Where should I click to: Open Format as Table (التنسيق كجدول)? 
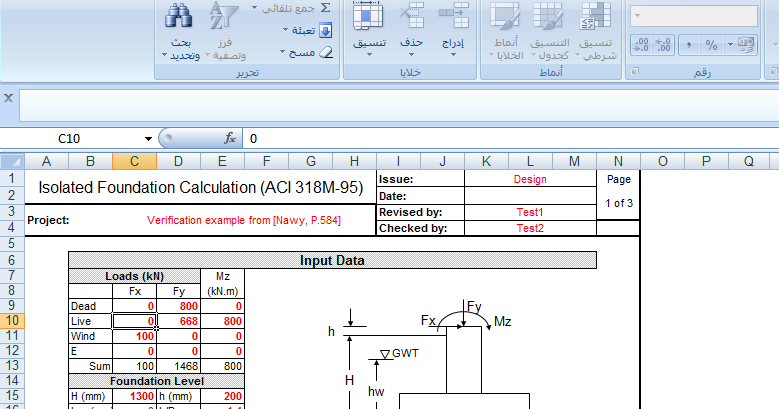point(549,32)
